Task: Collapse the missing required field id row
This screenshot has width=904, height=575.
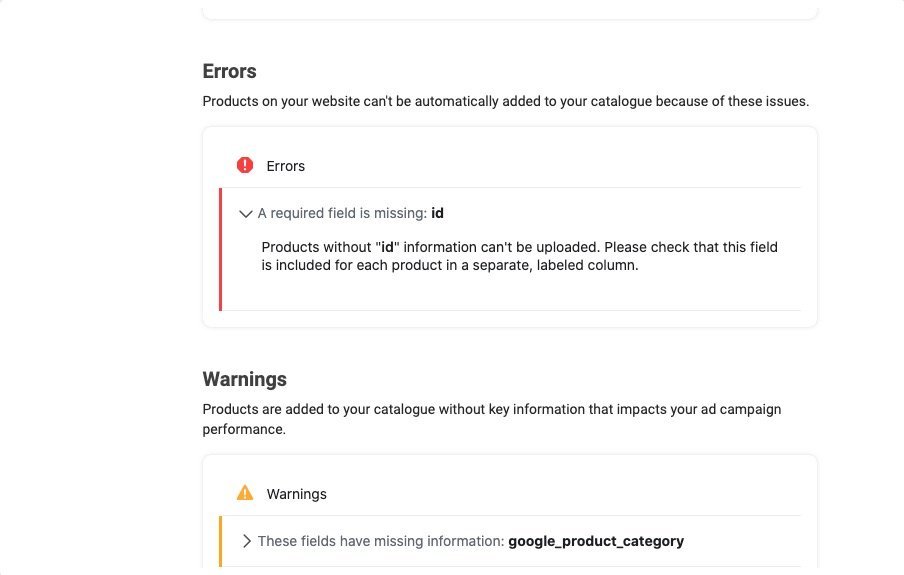Action: [x=511, y=213]
